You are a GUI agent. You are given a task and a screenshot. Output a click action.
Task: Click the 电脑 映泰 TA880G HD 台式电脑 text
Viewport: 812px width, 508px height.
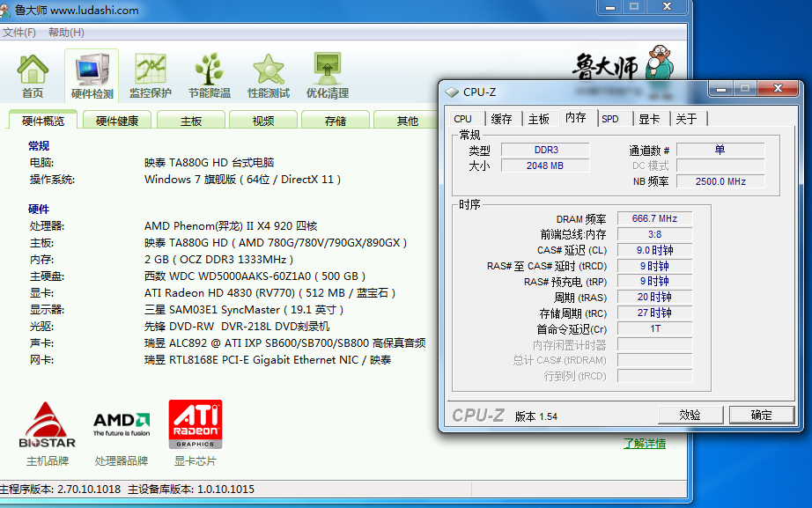coord(210,163)
